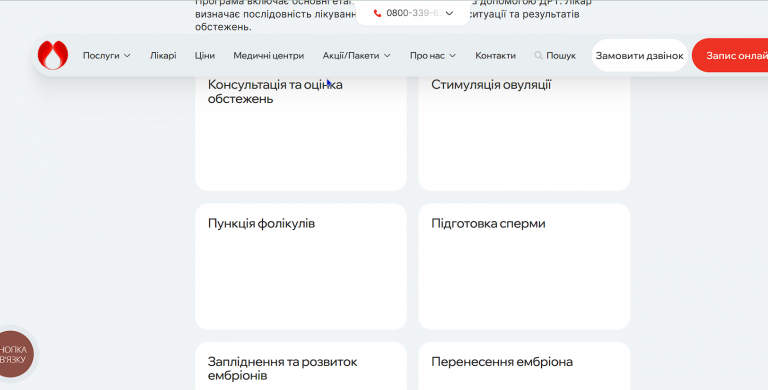Go to the Лікарі page
Screen dimensions: 768x390
pos(163,55)
